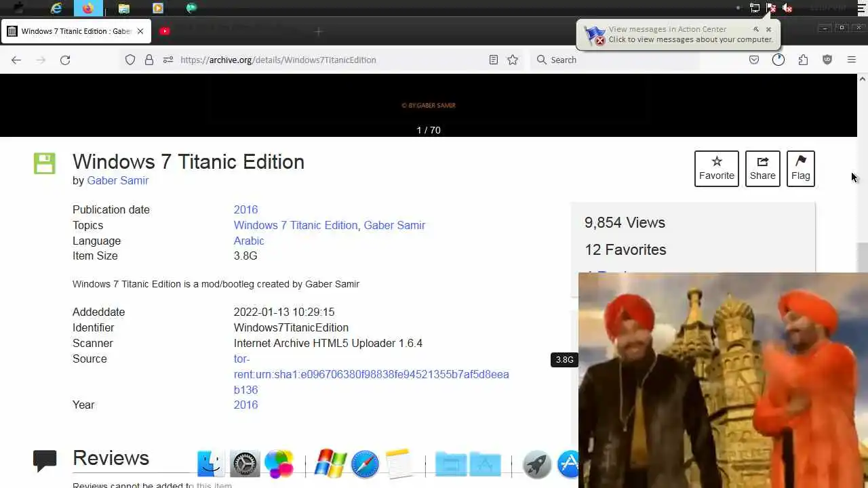Launch Game Center colorful bubbles icon

click(279, 464)
